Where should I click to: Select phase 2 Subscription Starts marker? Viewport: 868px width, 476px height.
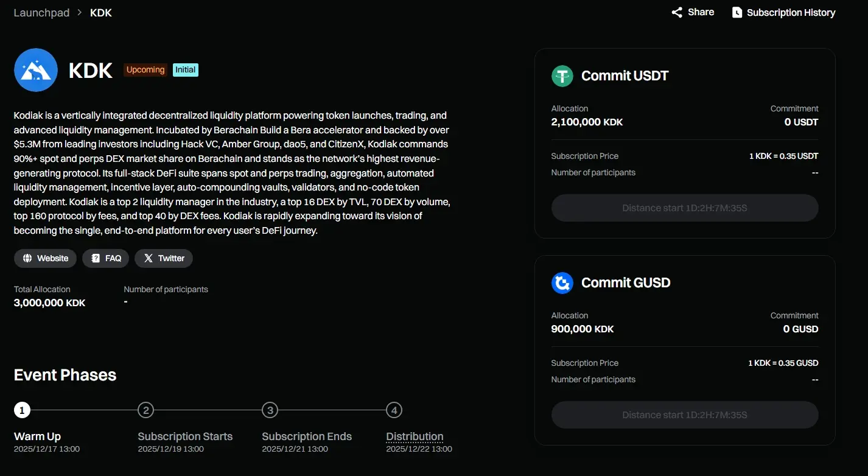click(145, 410)
